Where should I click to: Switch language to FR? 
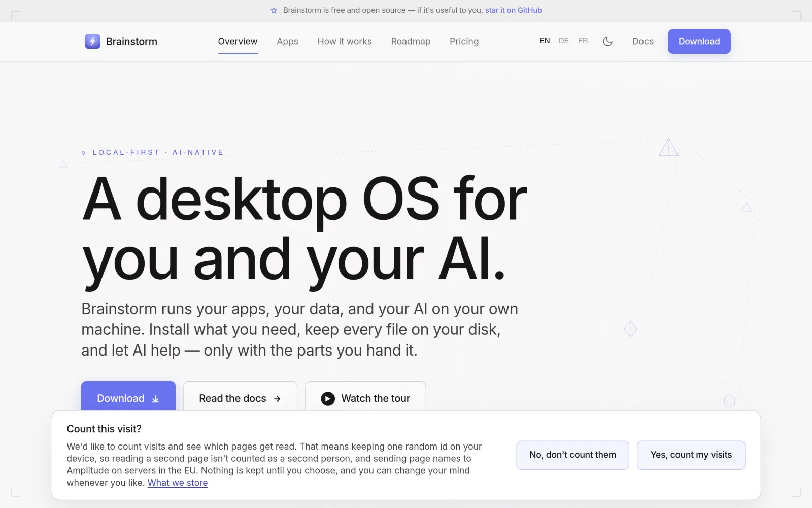point(583,41)
